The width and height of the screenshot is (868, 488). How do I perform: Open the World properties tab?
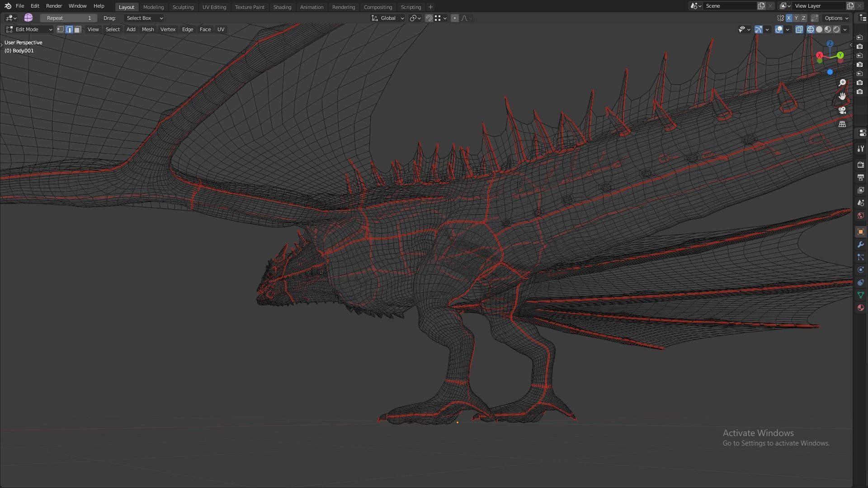pyautogui.click(x=861, y=216)
